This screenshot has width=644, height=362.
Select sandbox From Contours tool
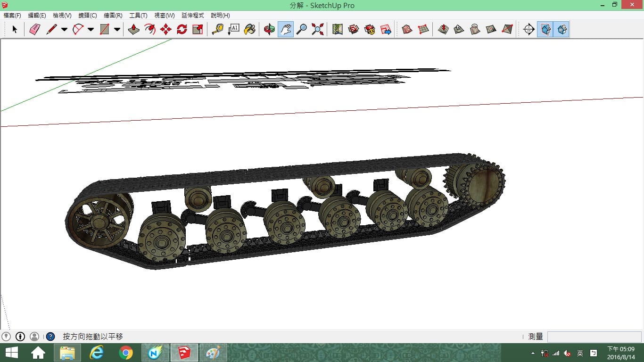[407, 29]
